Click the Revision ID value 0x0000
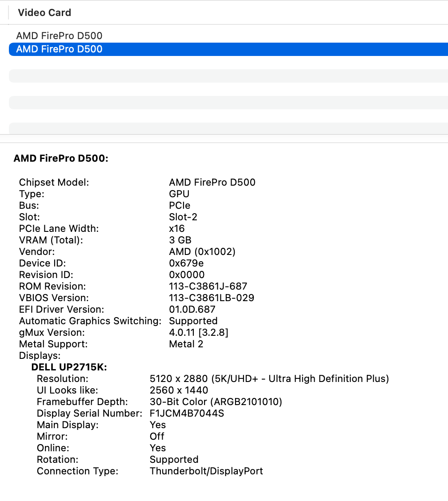Screen dimensions: 448x501 [187, 274]
